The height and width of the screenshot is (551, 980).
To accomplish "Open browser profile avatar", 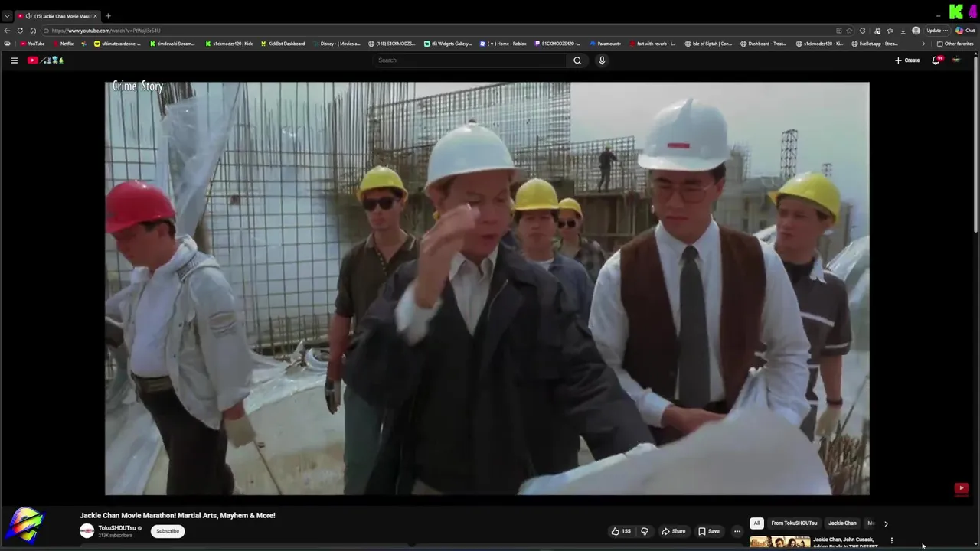I will pos(916,31).
